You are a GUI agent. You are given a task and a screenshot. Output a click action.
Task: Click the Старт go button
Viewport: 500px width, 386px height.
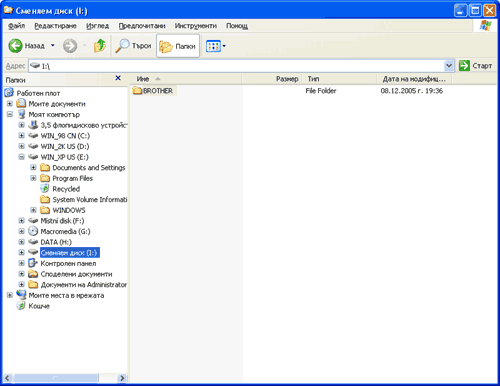(x=475, y=66)
